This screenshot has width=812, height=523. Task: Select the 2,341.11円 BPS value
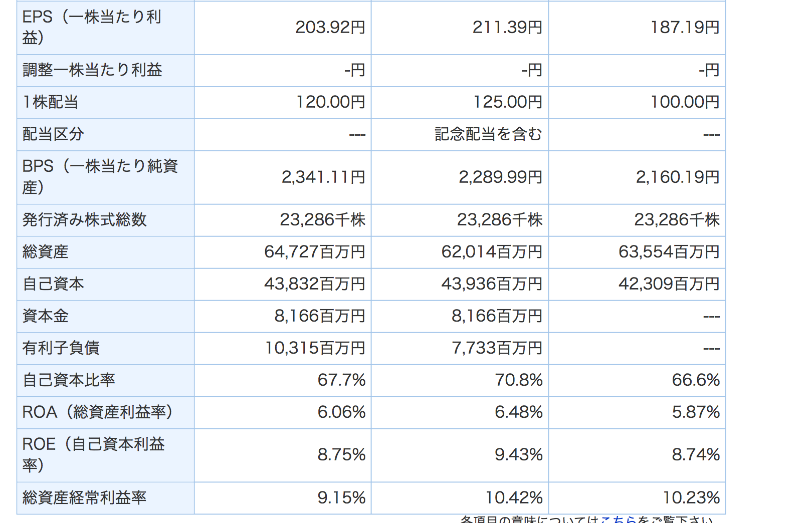point(323,177)
